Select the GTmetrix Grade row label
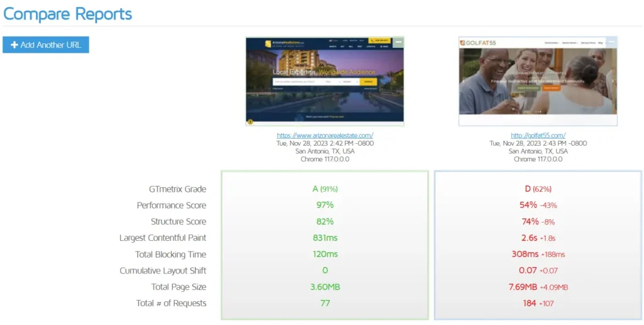Image resolution: width=644 pixels, height=325 pixels. coord(177,189)
